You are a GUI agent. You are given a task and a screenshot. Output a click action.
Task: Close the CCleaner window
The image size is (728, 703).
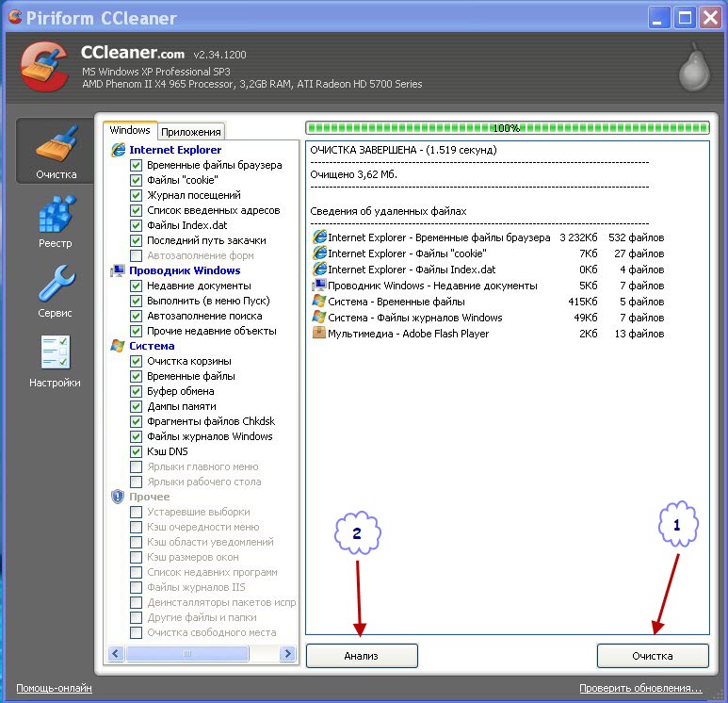[x=710, y=18]
